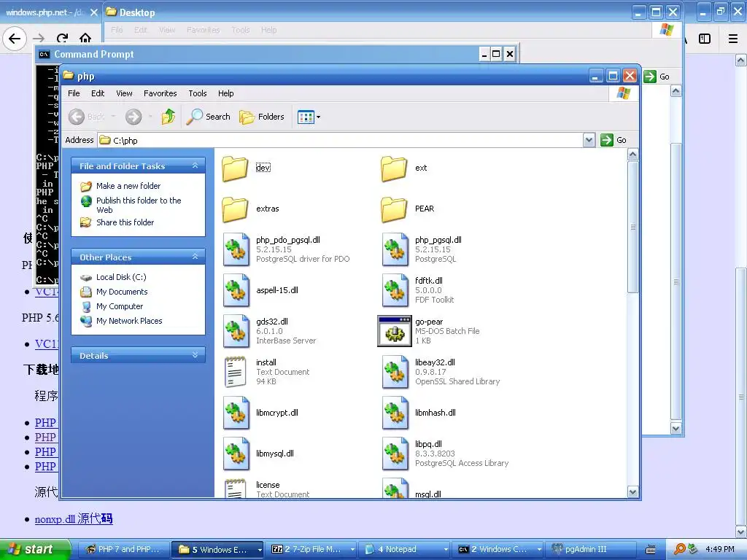This screenshot has height=560, width=747.
Task: Switch to pgAdmin III taskbar item
Action: click(591, 549)
